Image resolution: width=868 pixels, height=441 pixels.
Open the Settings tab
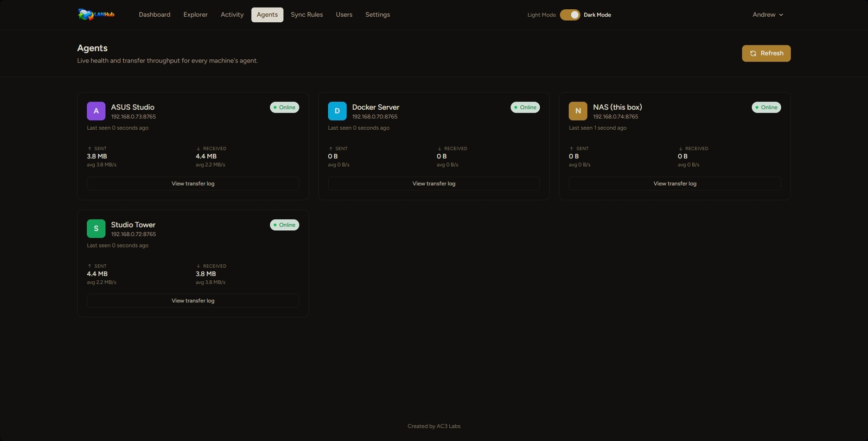pyautogui.click(x=378, y=15)
